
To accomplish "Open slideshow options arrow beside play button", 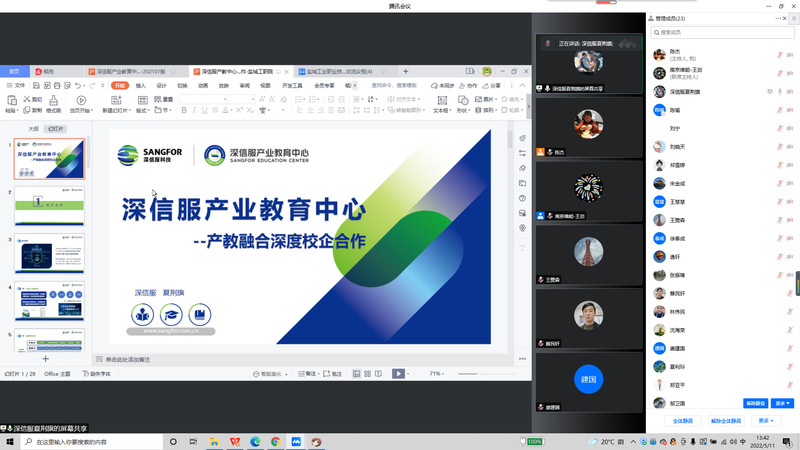I will 408,374.
